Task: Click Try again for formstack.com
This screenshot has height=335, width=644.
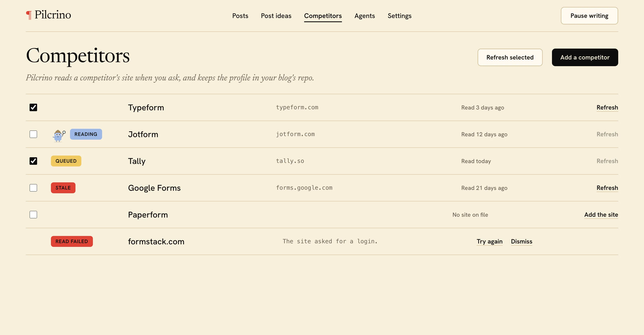Action: [x=489, y=242]
